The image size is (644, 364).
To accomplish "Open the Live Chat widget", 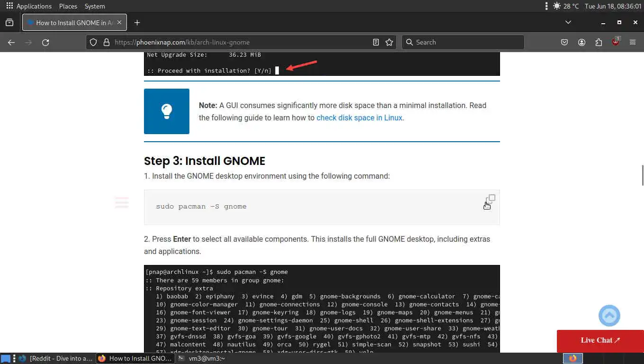I will [x=600, y=340].
